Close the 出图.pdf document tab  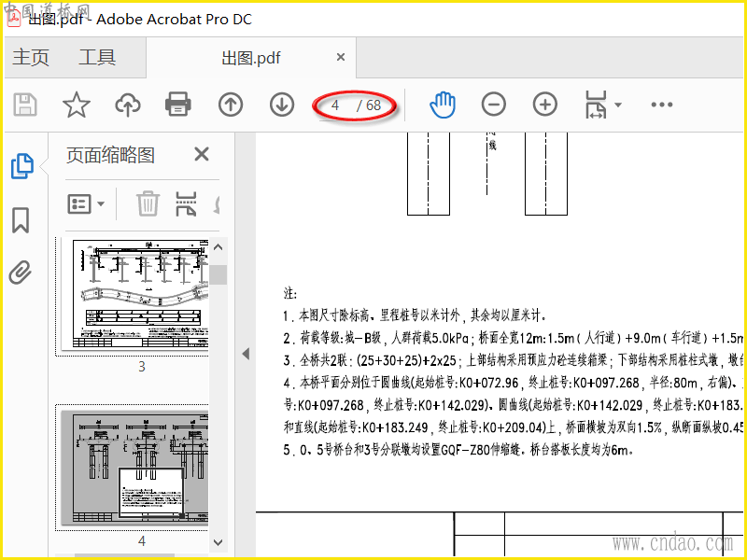tap(341, 57)
